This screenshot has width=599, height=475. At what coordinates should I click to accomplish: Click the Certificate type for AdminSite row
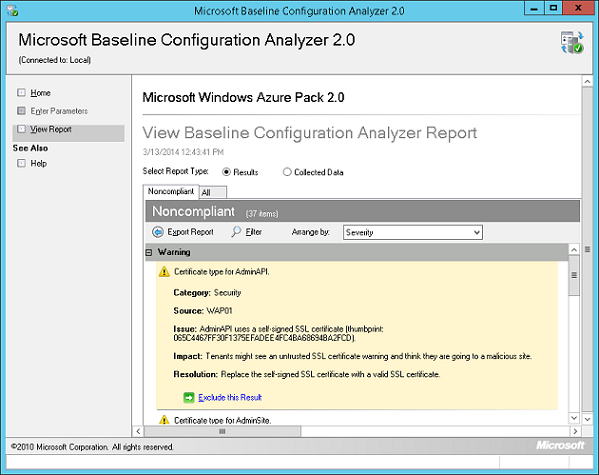(222, 420)
